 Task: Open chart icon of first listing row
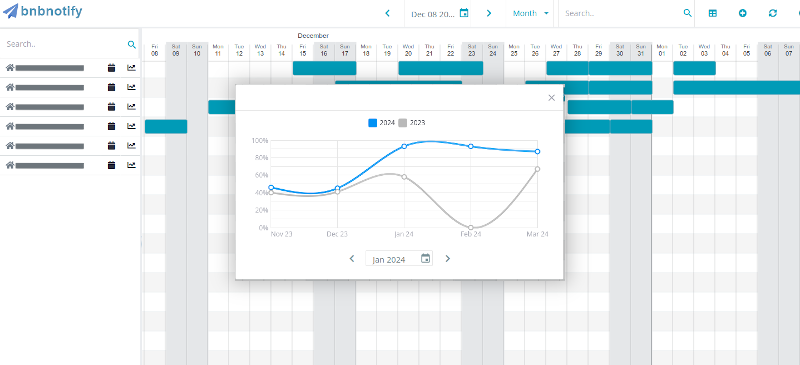[x=132, y=67]
